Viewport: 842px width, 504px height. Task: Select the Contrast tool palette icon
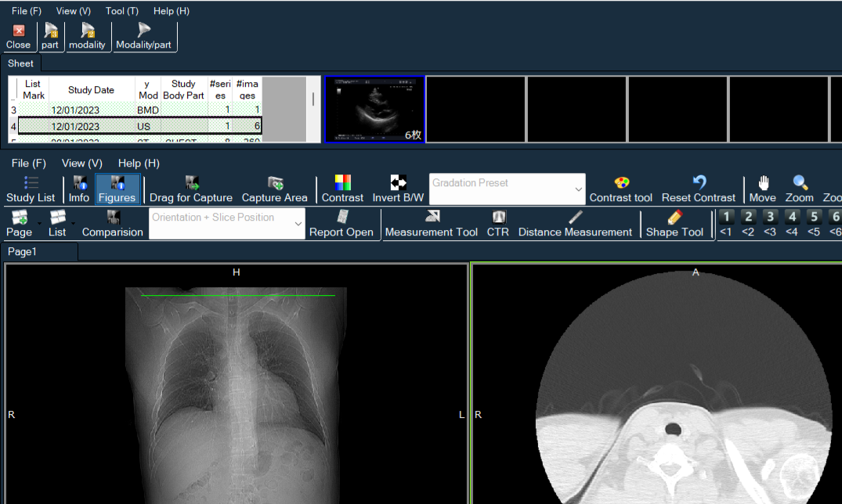(x=620, y=183)
